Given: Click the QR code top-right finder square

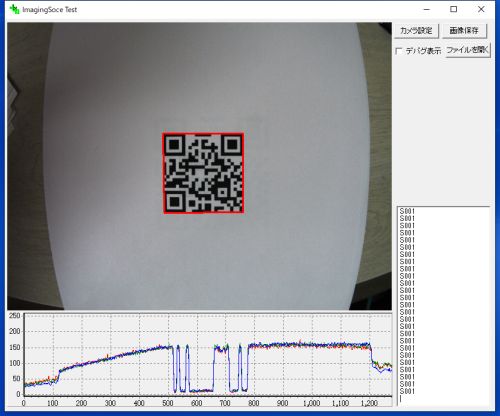Looking at the screenshot, I should pos(232,145).
